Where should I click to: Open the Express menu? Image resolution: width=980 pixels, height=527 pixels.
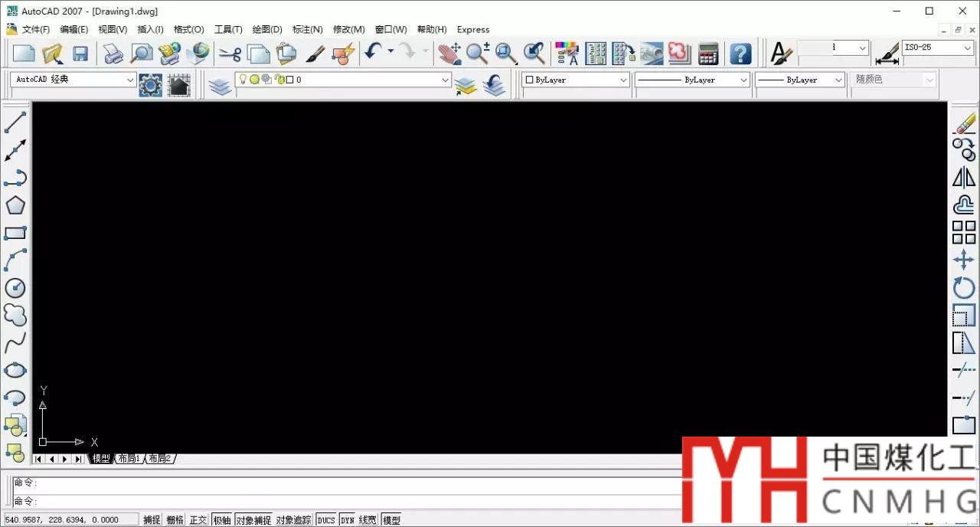473,29
